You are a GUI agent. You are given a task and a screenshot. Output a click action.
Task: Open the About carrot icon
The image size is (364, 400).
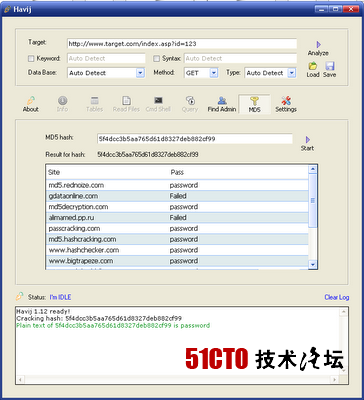(x=31, y=100)
